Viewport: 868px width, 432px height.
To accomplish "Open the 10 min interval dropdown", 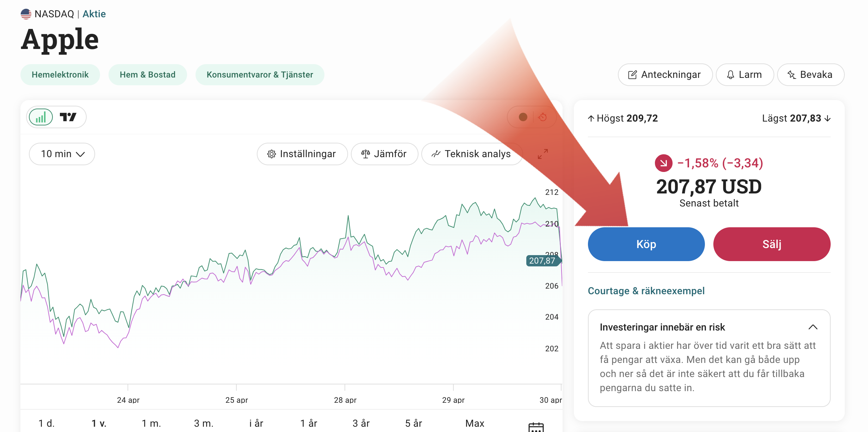I will 62,154.
